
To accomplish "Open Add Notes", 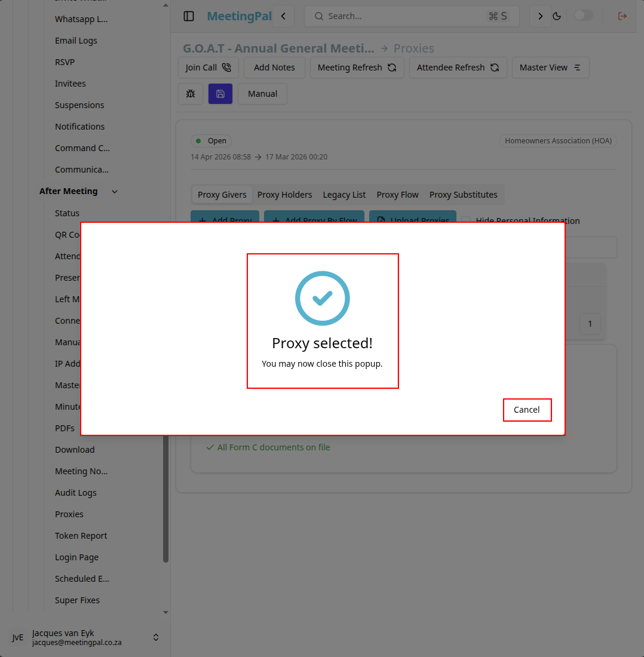I will point(274,67).
